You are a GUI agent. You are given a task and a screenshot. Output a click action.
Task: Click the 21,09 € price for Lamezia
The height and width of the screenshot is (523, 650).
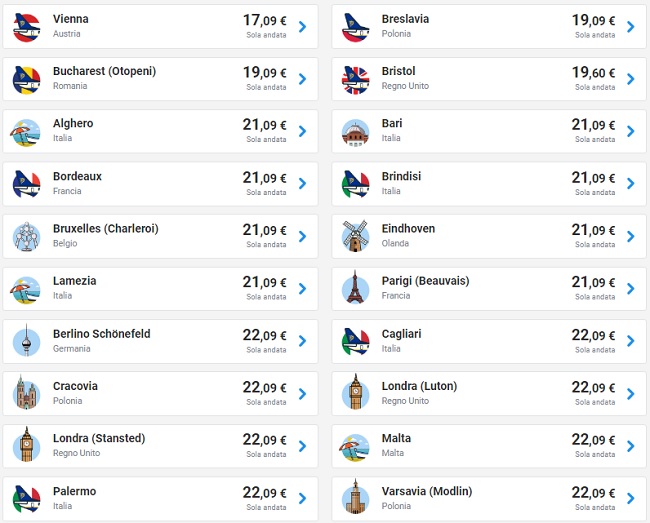point(264,282)
